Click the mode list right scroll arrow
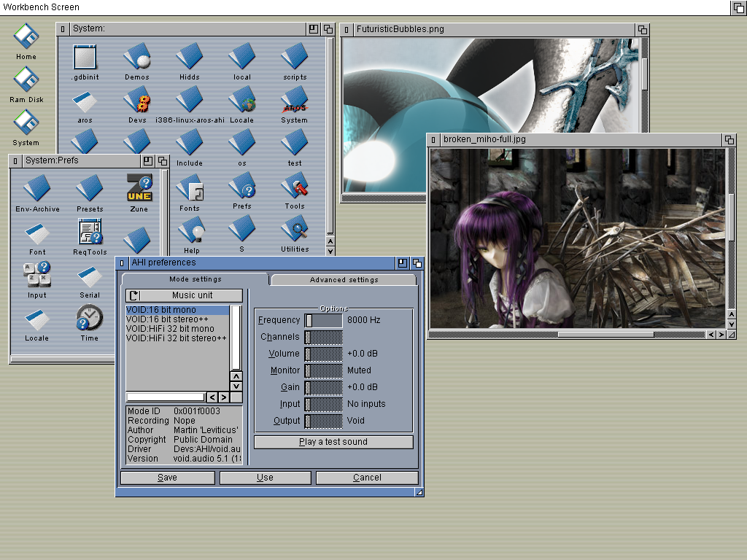Screen dimensions: 747x560 coord(223,397)
